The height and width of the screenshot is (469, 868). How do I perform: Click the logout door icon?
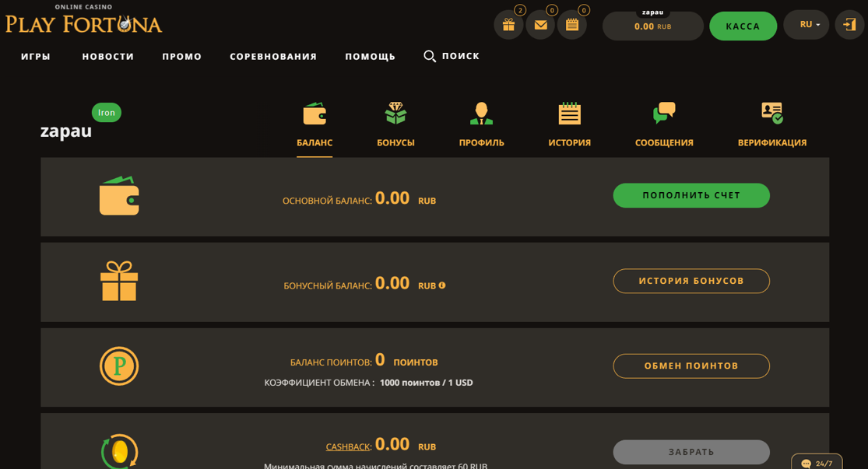[x=849, y=25]
